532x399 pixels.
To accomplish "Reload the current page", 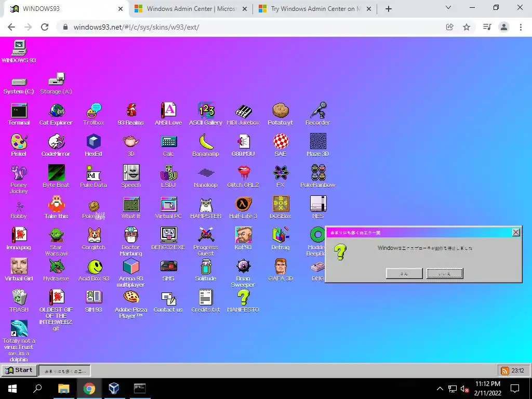I will (x=45, y=27).
